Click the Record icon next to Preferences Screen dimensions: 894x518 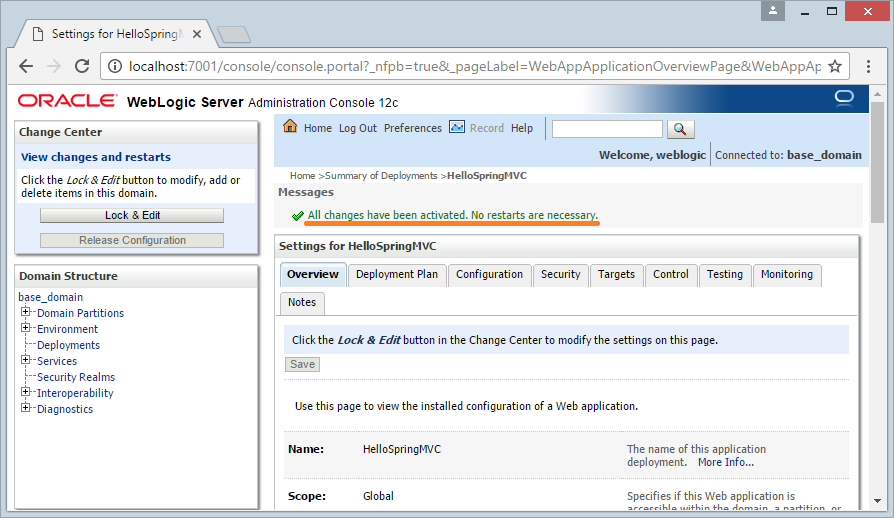(457, 127)
